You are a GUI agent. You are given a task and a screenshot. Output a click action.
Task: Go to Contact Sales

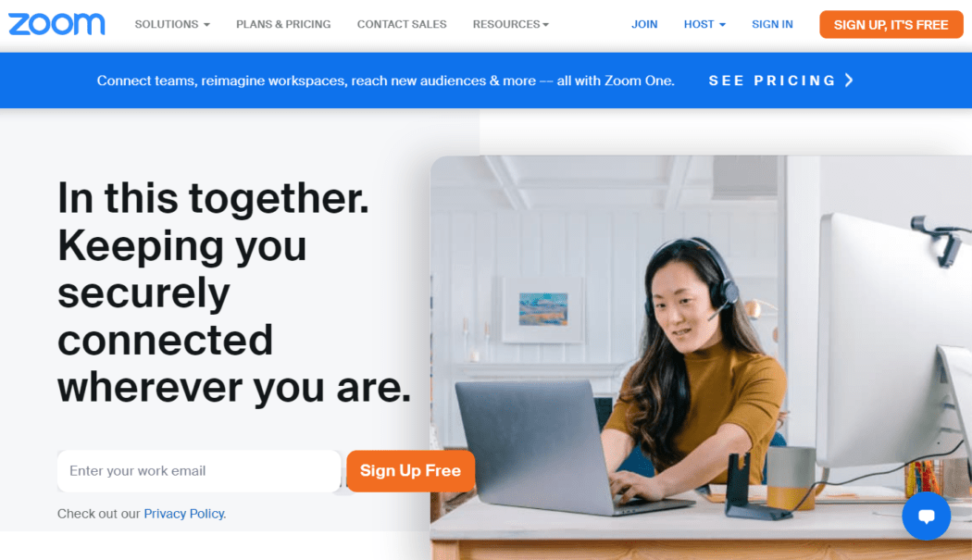[402, 24]
